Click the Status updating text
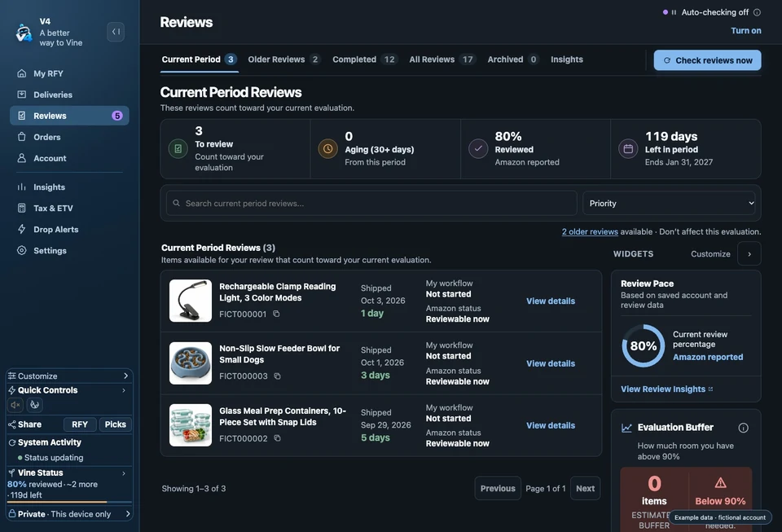 click(54, 458)
